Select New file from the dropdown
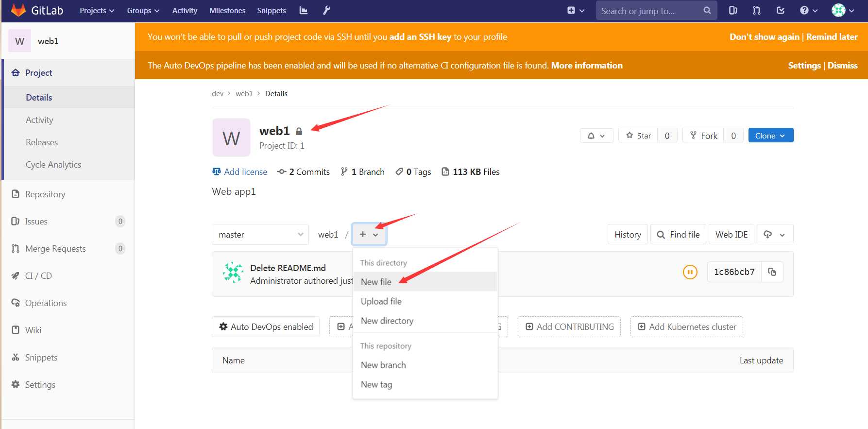Screen dimensions: 868x429 pyautogui.click(x=425, y=281)
